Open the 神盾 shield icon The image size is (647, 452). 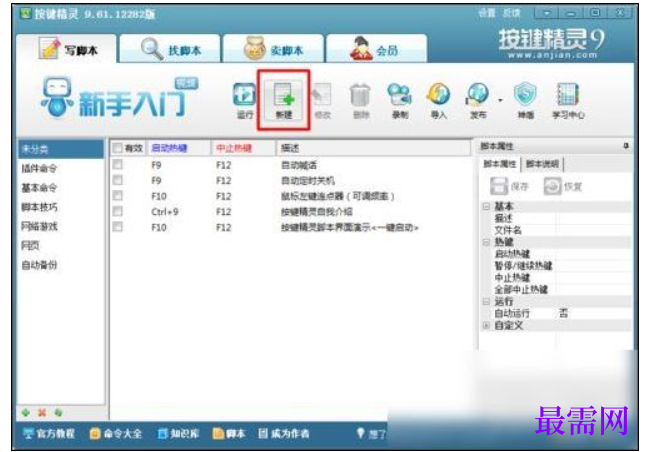525,99
